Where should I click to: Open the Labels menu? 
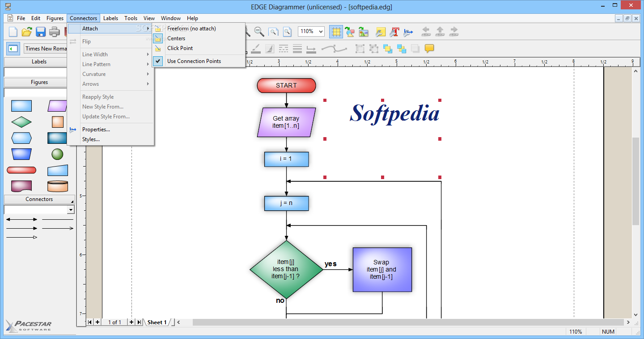click(x=110, y=18)
